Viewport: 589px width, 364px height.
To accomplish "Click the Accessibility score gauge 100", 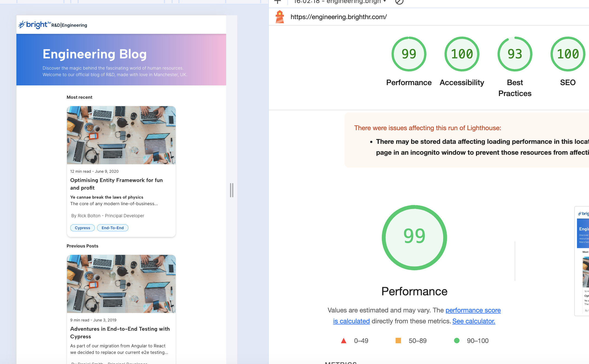I will [462, 54].
